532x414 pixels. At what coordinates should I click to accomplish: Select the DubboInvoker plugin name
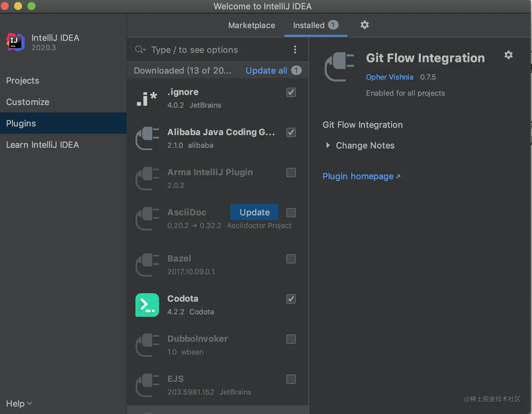(198, 339)
